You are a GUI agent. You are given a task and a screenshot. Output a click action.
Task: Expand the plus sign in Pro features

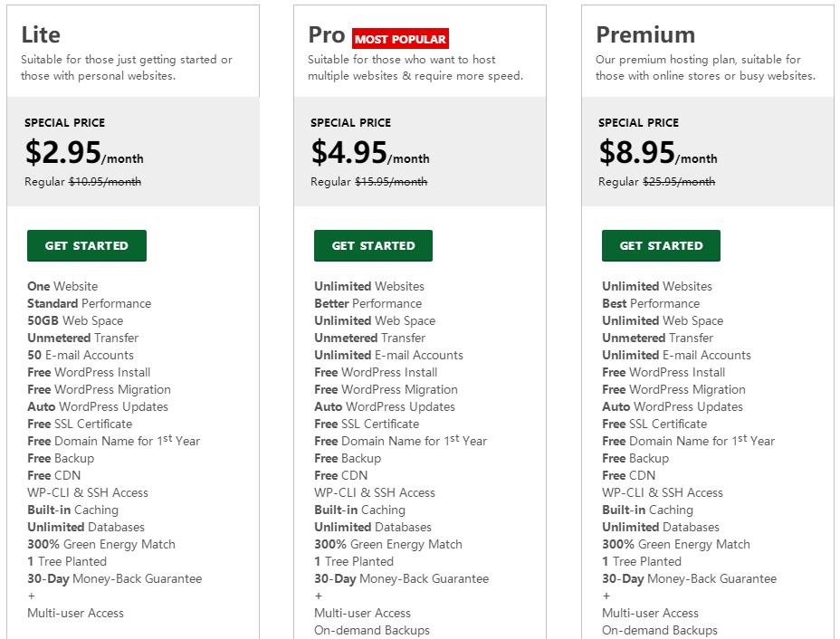(x=318, y=596)
